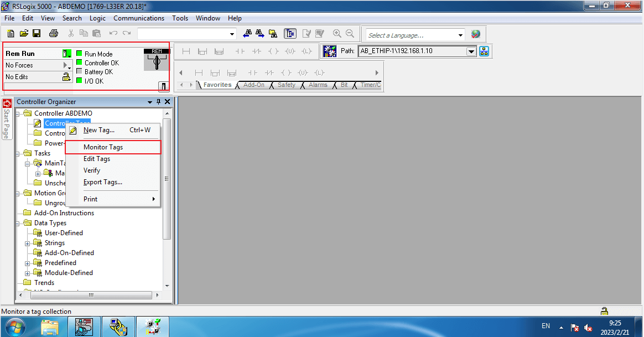Click the key switch REM indicator

(157, 60)
